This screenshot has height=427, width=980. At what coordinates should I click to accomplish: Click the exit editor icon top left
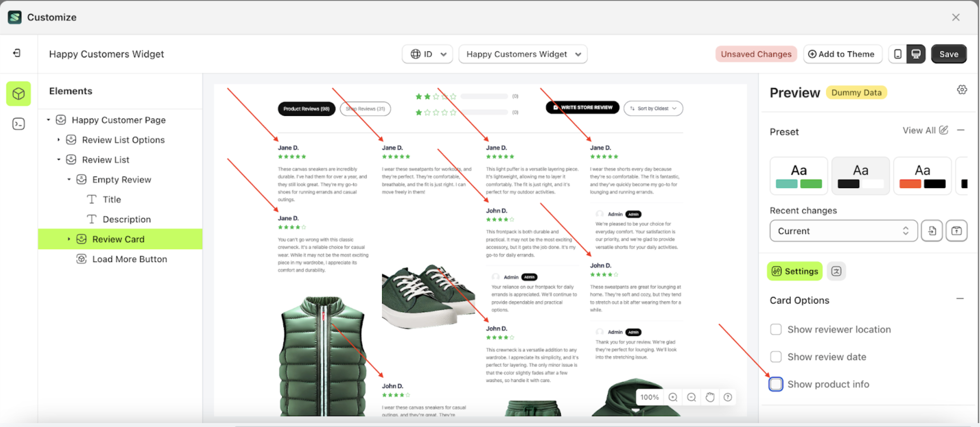pyautogui.click(x=16, y=53)
